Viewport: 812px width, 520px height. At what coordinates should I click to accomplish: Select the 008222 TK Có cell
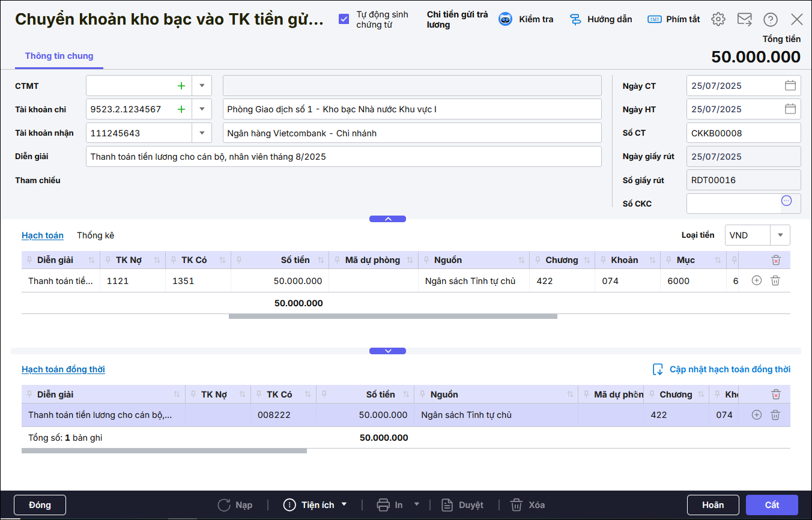point(283,414)
